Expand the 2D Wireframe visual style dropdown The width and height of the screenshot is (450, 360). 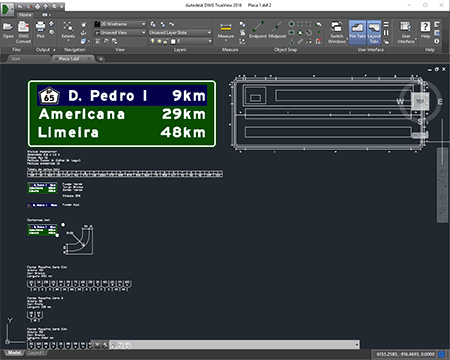point(120,24)
